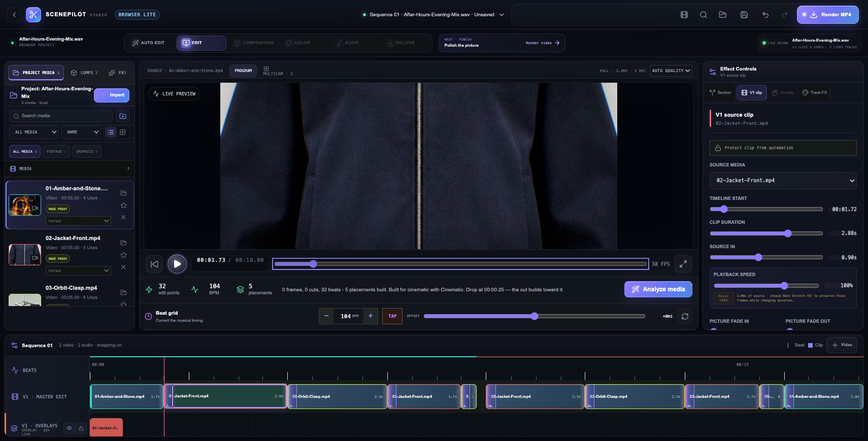Increase BPM with the plus stepper
Viewport: 868px width, 441px height.
point(371,316)
